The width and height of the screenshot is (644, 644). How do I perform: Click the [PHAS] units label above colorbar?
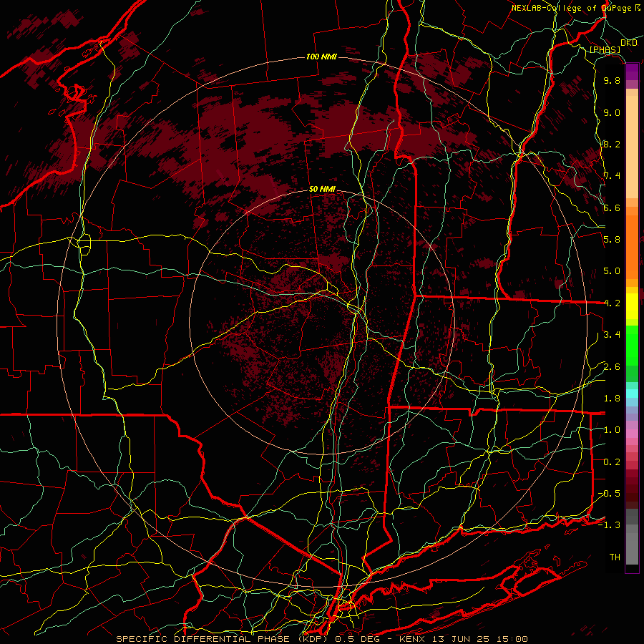[x=605, y=49]
